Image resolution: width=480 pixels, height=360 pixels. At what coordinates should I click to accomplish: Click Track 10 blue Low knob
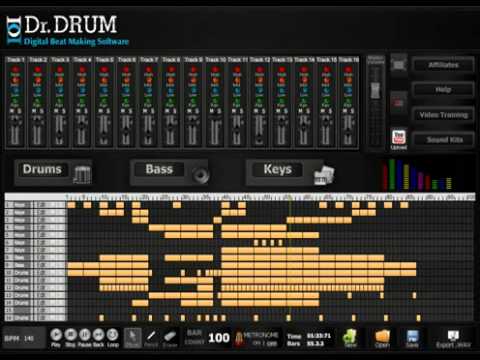[215, 90]
